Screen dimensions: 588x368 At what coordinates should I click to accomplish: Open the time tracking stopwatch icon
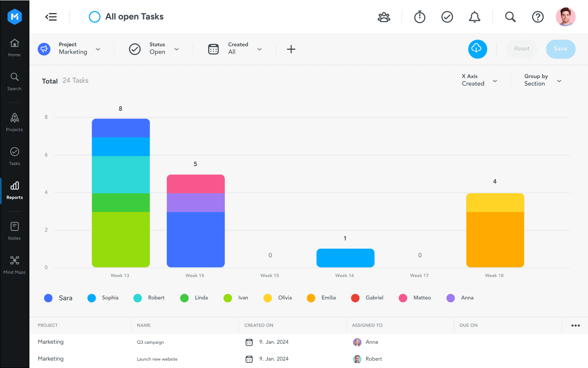point(419,17)
